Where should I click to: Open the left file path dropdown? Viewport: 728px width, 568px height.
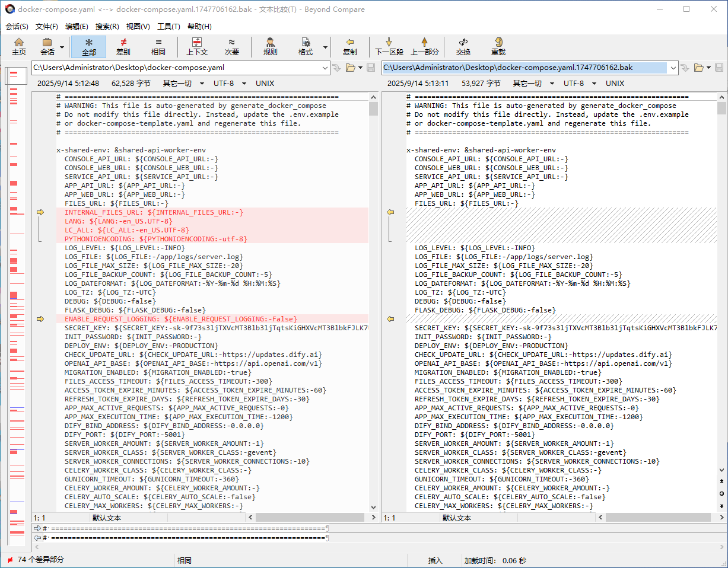point(325,68)
